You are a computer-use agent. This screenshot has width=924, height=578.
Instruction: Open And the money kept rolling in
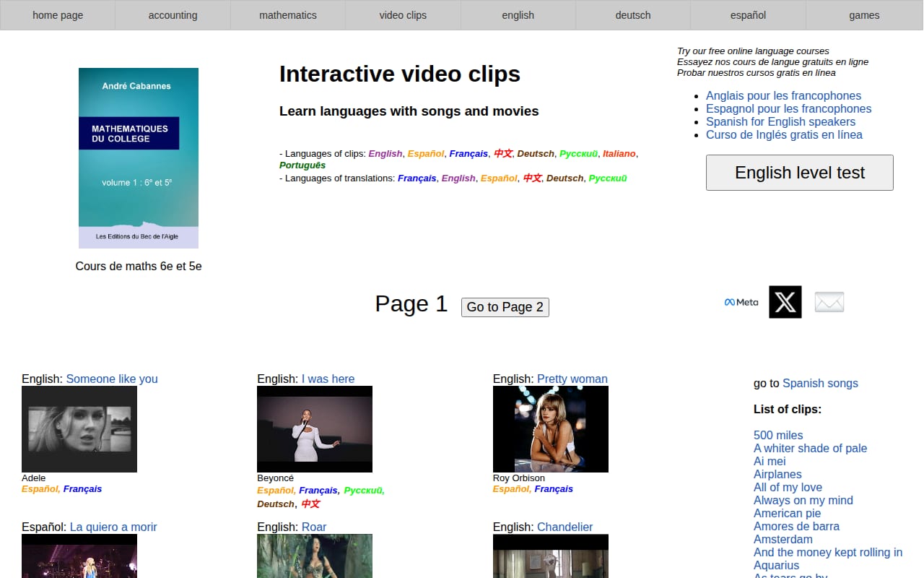(x=828, y=552)
